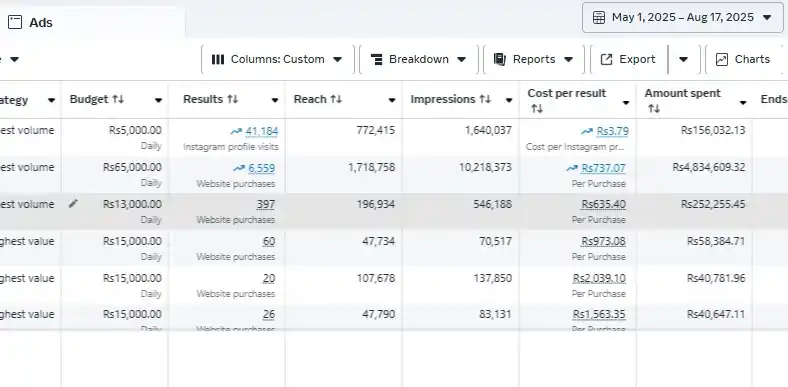Click the 20 website purchases value
The width and height of the screenshot is (788, 387).
tap(269, 278)
